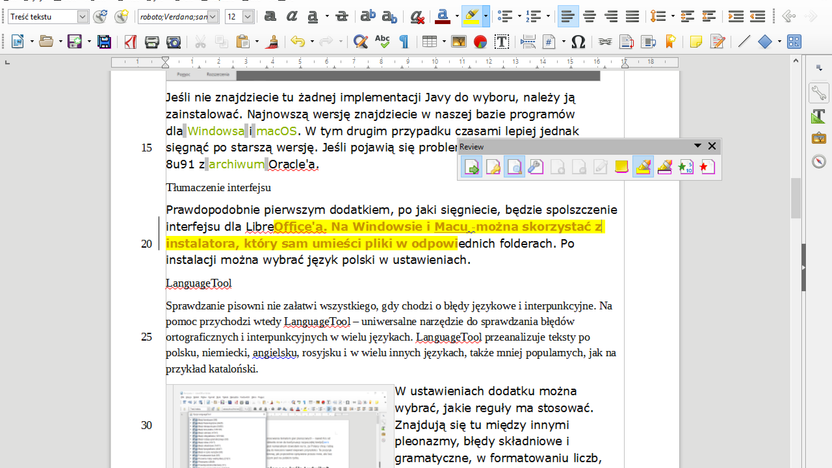832x468 pixels.
Task: Click Update Style icon
Action: pos(100,16)
